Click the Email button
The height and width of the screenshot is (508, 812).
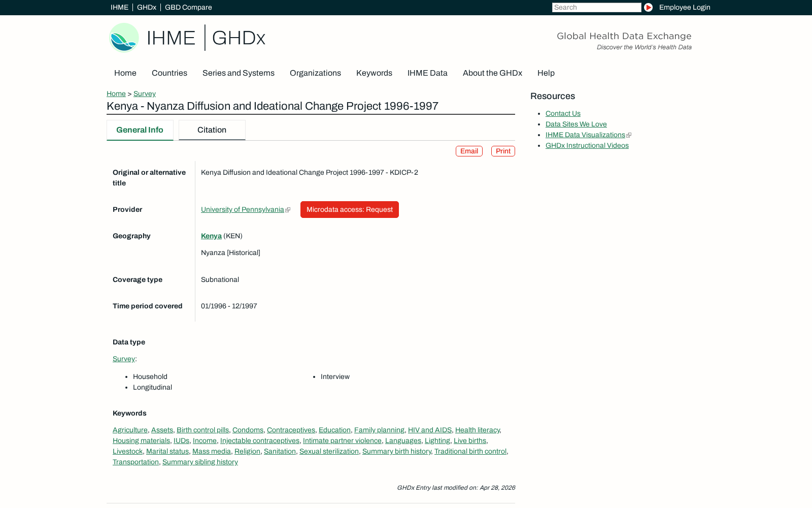point(469,151)
